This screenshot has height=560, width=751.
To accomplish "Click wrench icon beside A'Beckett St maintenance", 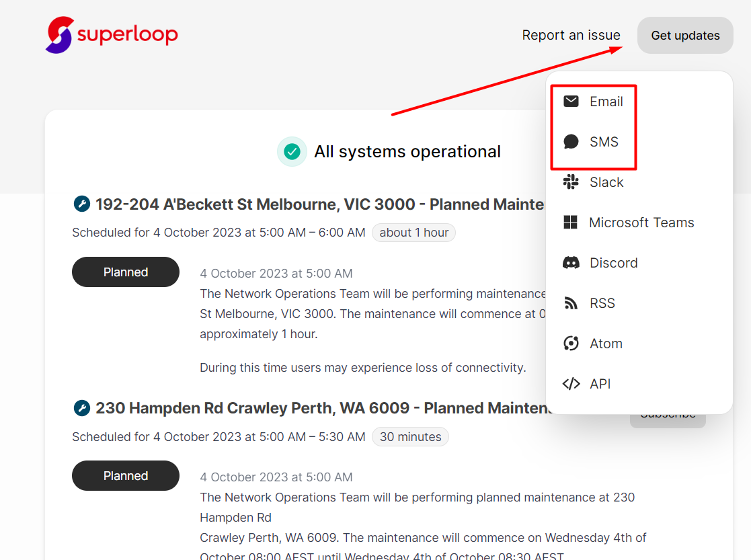I will click(81, 204).
